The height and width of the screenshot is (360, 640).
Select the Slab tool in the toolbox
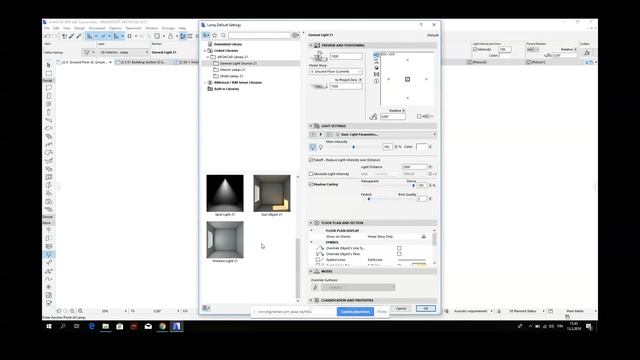coord(49,128)
